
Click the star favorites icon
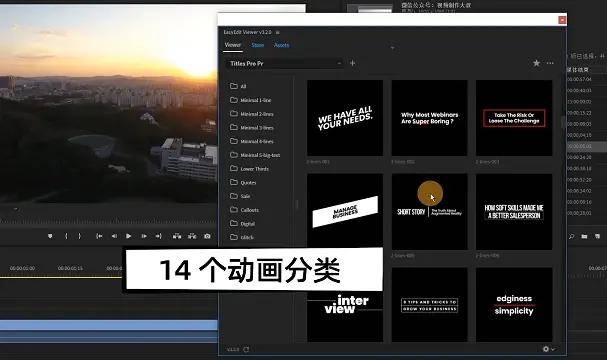[x=536, y=63]
